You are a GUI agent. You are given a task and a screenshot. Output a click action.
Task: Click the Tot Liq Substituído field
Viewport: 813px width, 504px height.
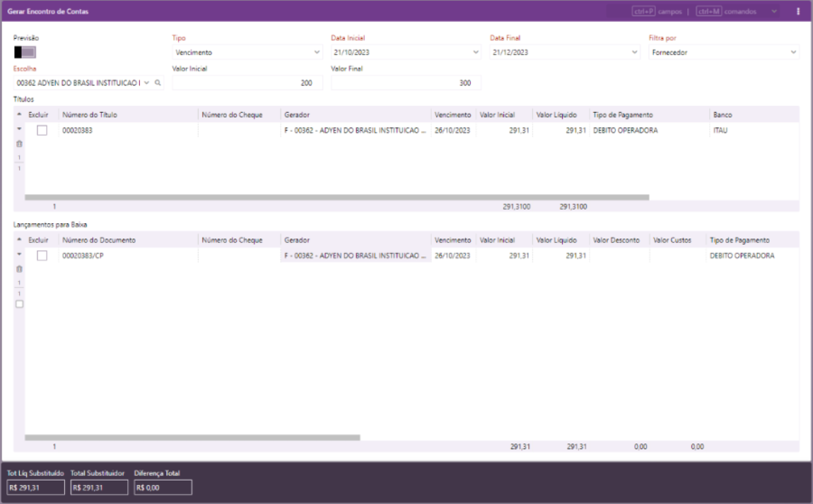coord(35,488)
